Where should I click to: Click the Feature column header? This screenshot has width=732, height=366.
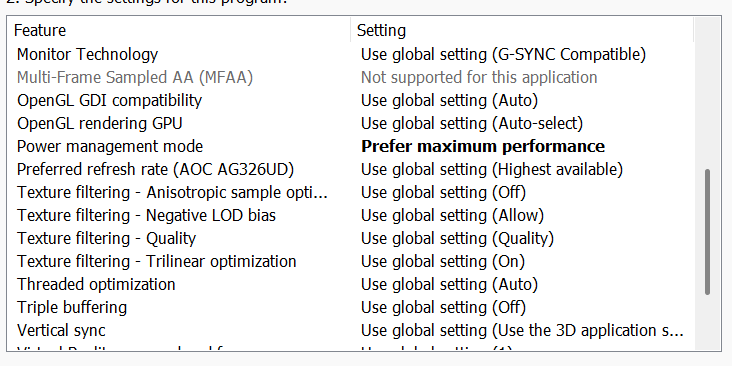coord(179,30)
